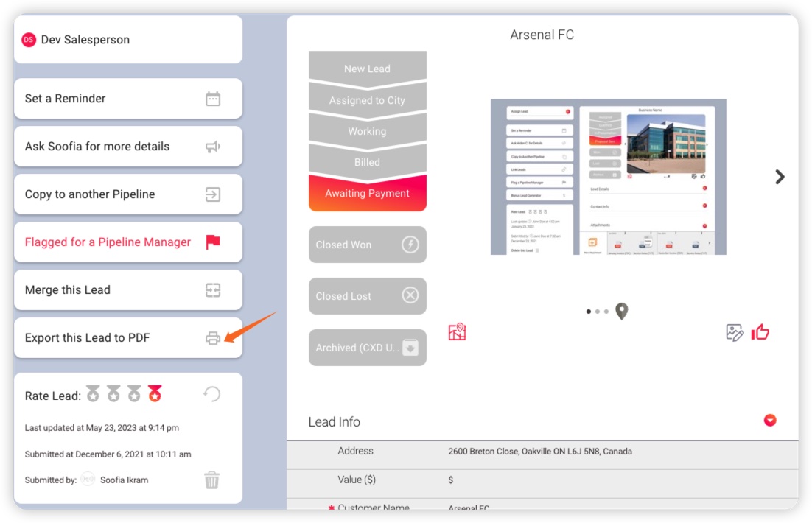Click the Last updated timestamp text

pyautogui.click(x=102, y=428)
